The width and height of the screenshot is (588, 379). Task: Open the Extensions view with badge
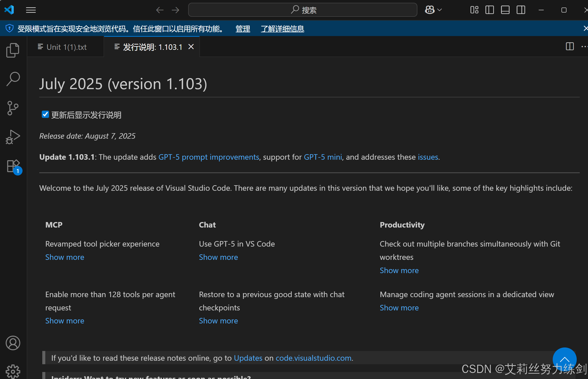(13, 166)
